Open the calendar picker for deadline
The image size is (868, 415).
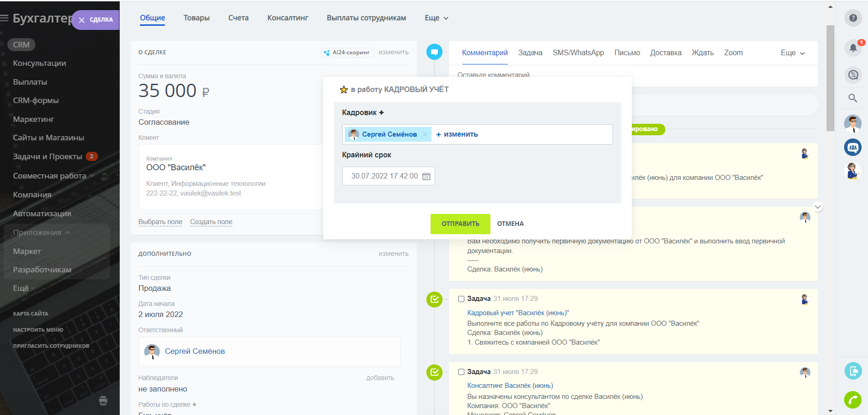click(x=426, y=176)
